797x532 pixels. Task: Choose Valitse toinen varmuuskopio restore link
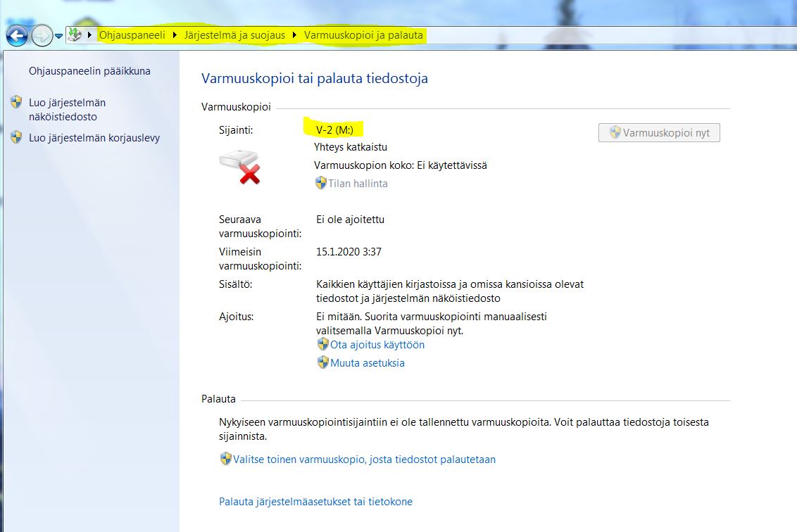[365, 460]
